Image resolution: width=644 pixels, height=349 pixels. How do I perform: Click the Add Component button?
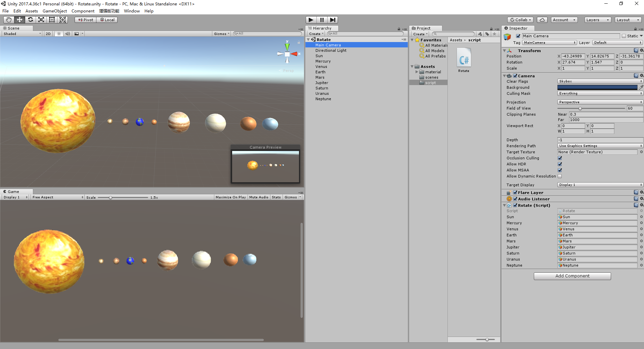[x=572, y=276]
